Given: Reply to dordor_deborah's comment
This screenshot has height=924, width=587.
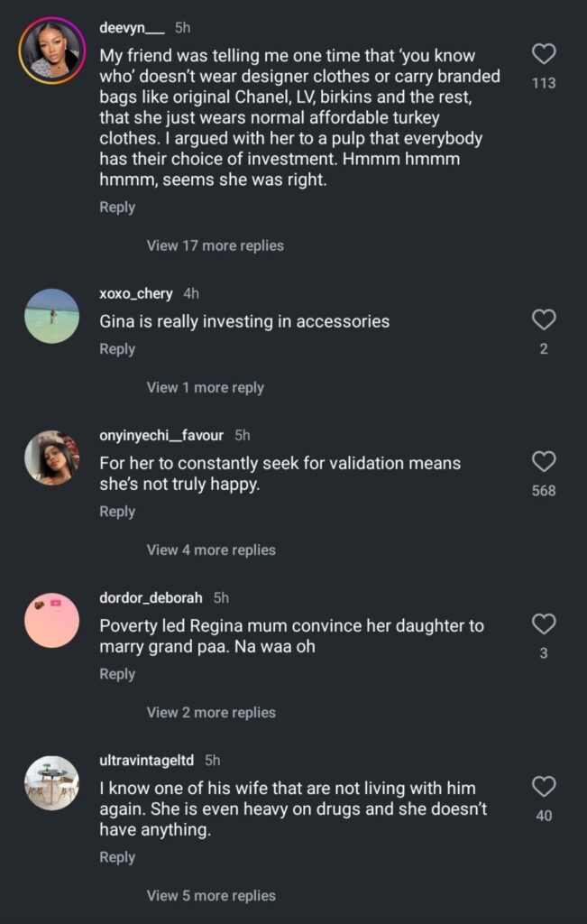Looking at the screenshot, I should [x=117, y=673].
